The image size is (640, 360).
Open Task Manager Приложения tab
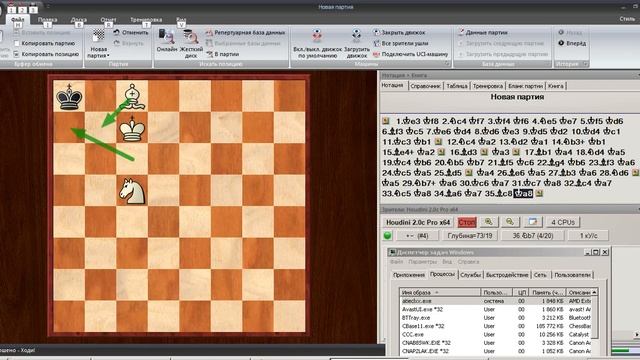[x=409, y=275]
